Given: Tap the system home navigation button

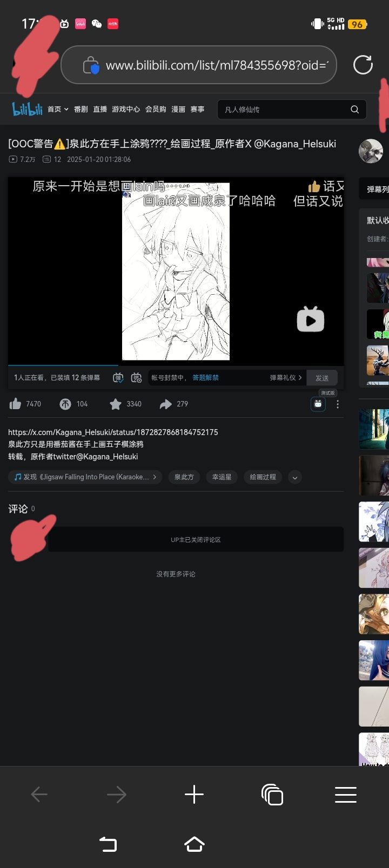Looking at the screenshot, I should click(194, 844).
